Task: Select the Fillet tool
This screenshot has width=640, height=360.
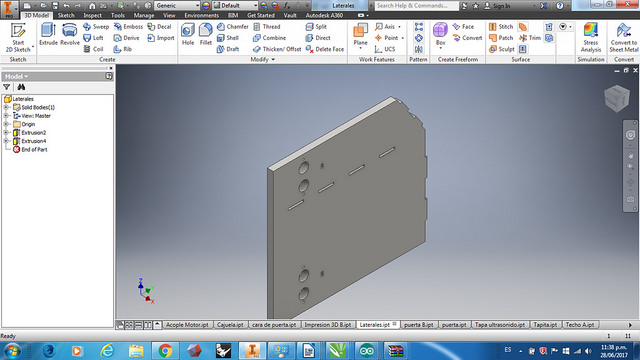Action: [206, 34]
